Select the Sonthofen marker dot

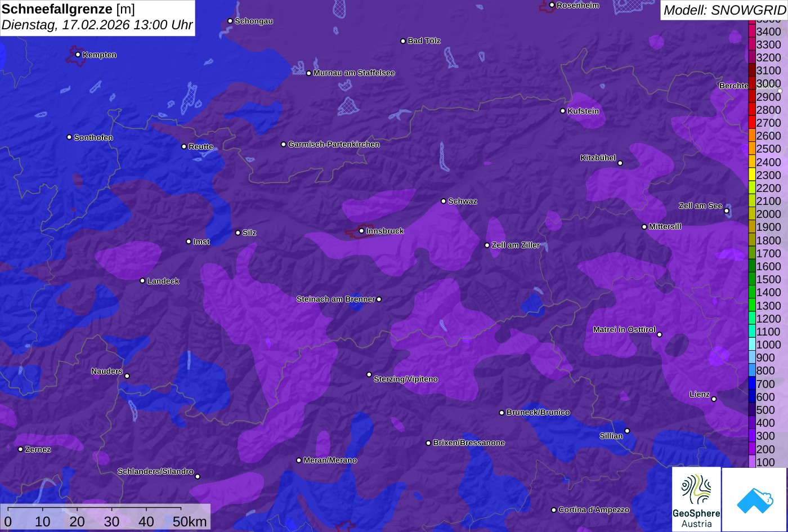click(x=69, y=137)
